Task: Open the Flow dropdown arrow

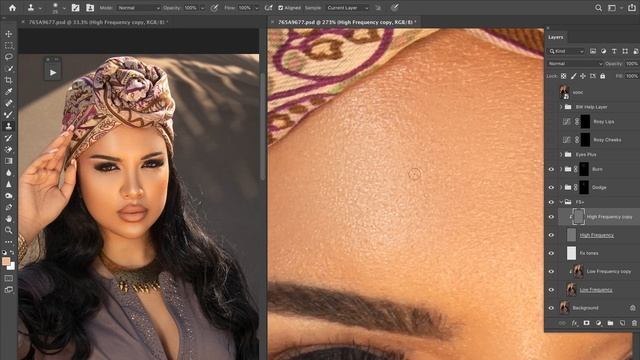Action: click(x=256, y=8)
